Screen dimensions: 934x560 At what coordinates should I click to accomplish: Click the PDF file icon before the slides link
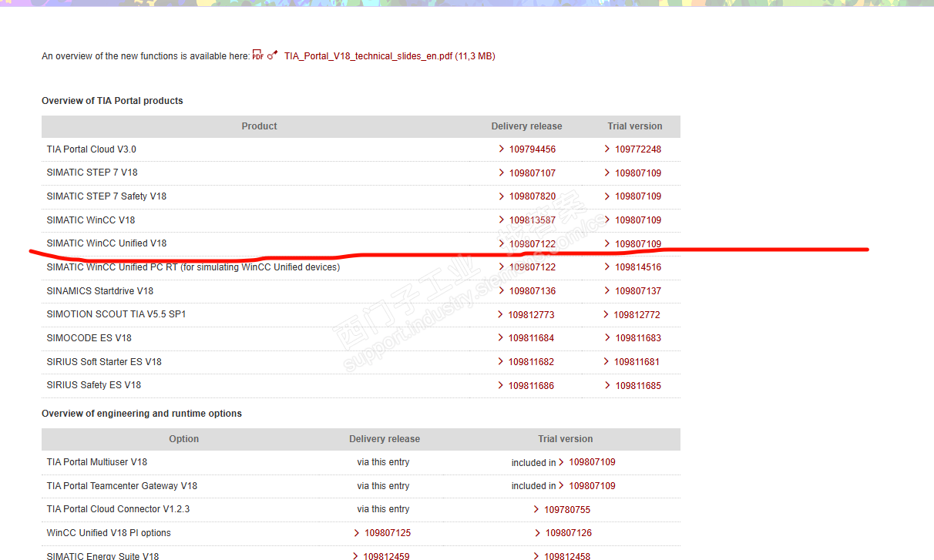(257, 56)
